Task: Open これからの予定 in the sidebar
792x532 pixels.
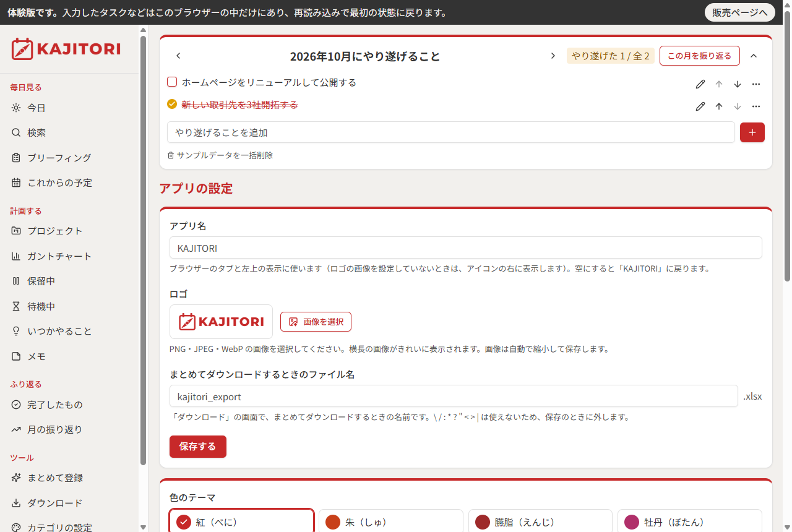Action: 69,182
